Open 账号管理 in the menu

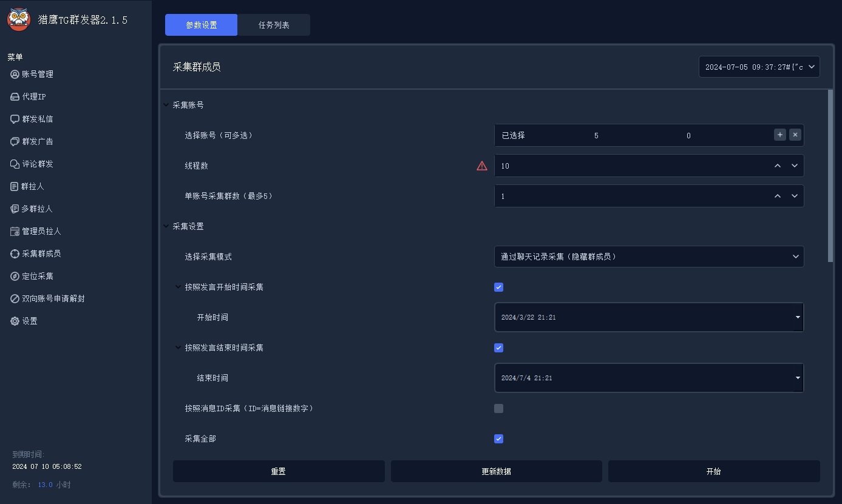click(x=38, y=74)
